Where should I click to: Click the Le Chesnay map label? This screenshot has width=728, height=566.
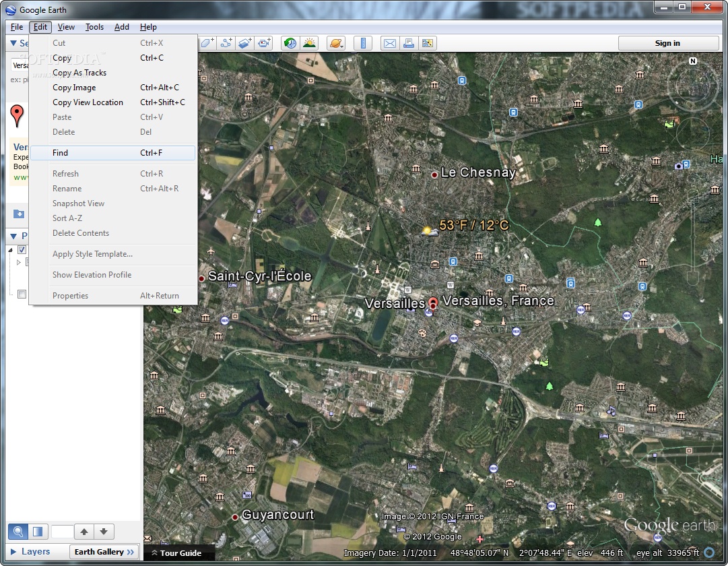coord(478,172)
